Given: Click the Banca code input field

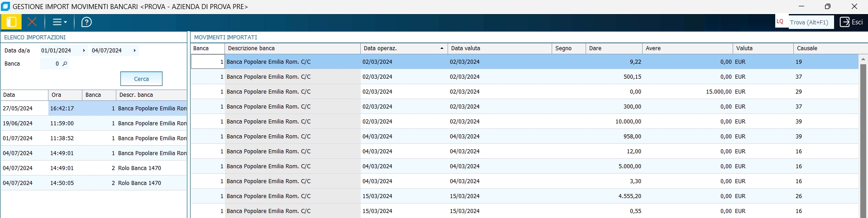Looking at the screenshot, I should [50, 64].
